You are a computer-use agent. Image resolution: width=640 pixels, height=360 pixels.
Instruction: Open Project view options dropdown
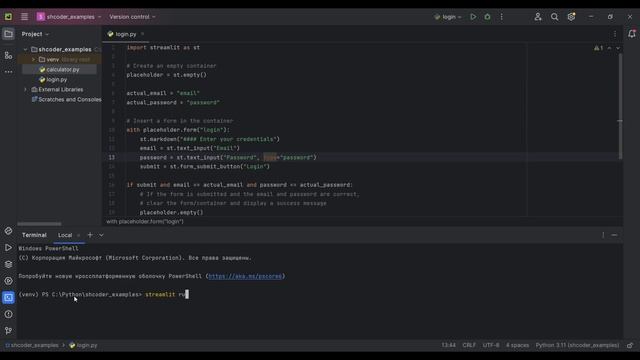coord(35,34)
